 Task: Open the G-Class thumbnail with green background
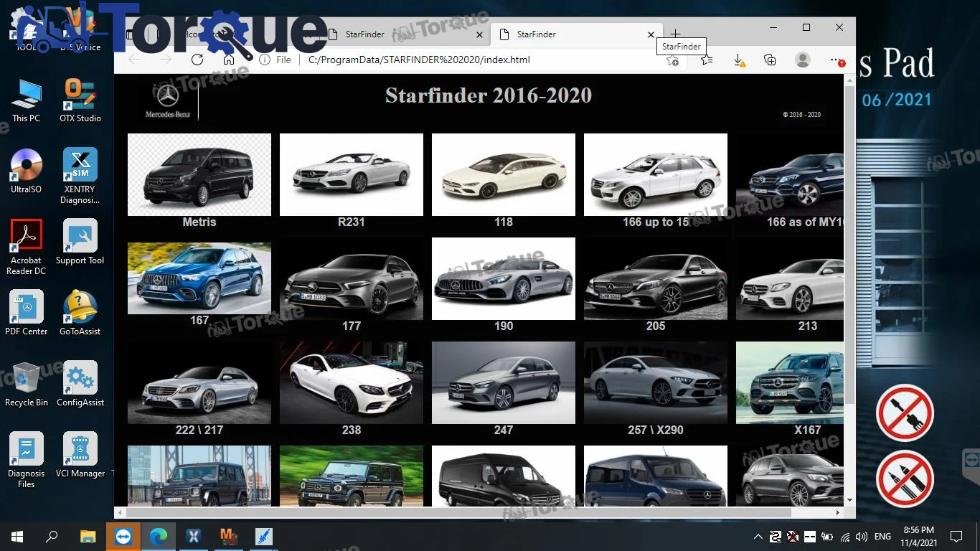pyautogui.click(x=352, y=476)
